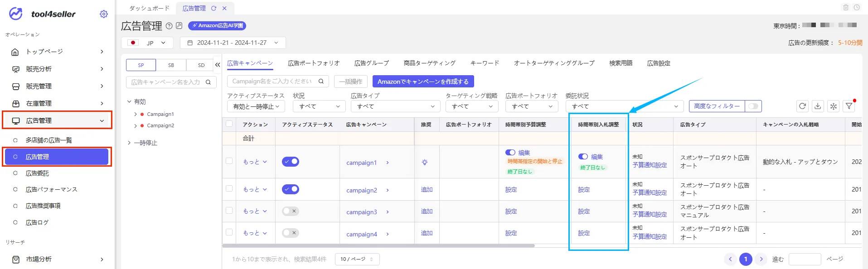The height and width of the screenshot is (269, 868).
Task: Turn off campaign2 active status toggle
Action: coord(291,189)
